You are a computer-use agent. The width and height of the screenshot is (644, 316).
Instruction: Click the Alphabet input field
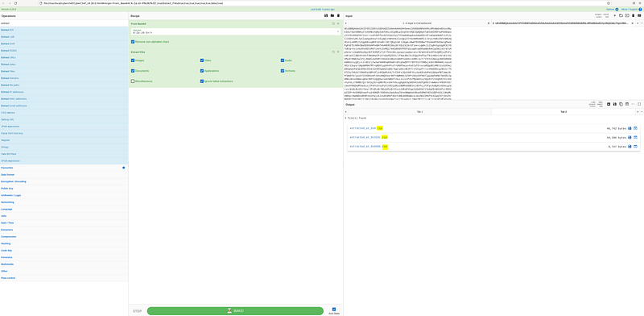pyautogui.click(x=233, y=31)
